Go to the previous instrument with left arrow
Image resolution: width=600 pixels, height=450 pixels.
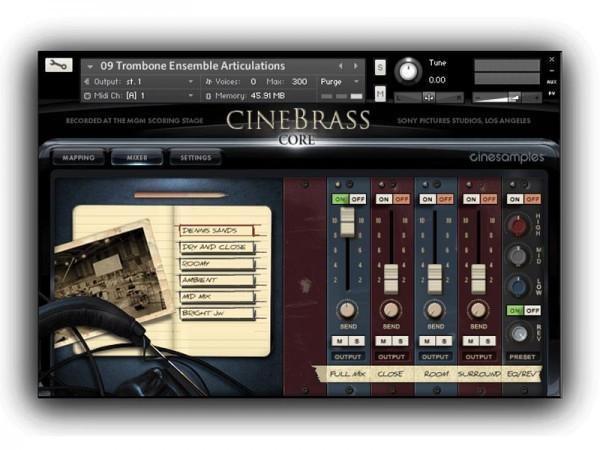340,66
